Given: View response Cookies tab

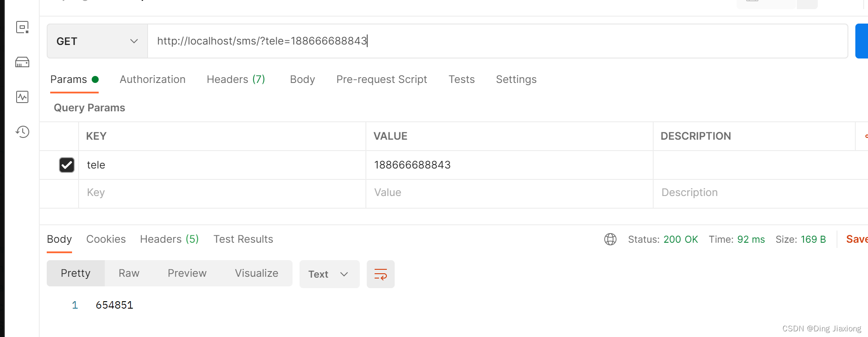Looking at the screenshot, I should (106, 239).
